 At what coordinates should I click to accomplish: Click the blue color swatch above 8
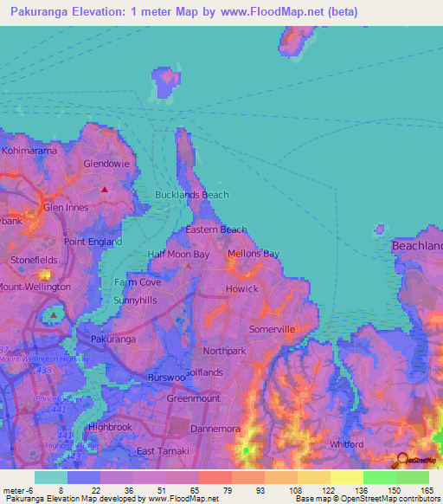tap(84, 477)
